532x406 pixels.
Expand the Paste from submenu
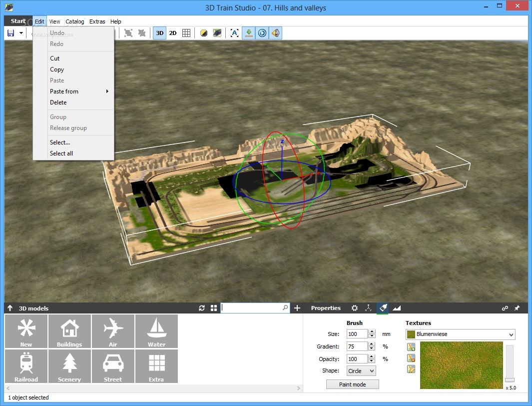pyautogui.click(x=73, y=91)
